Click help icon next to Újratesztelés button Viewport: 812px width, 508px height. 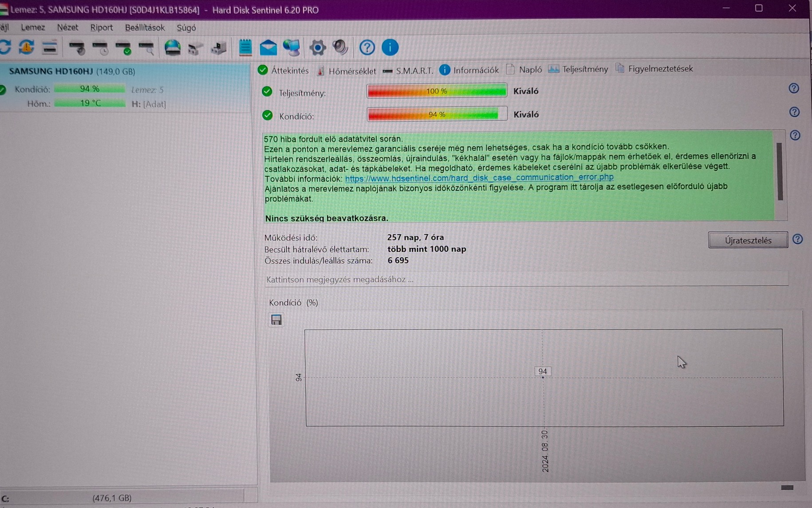(798, 239)
